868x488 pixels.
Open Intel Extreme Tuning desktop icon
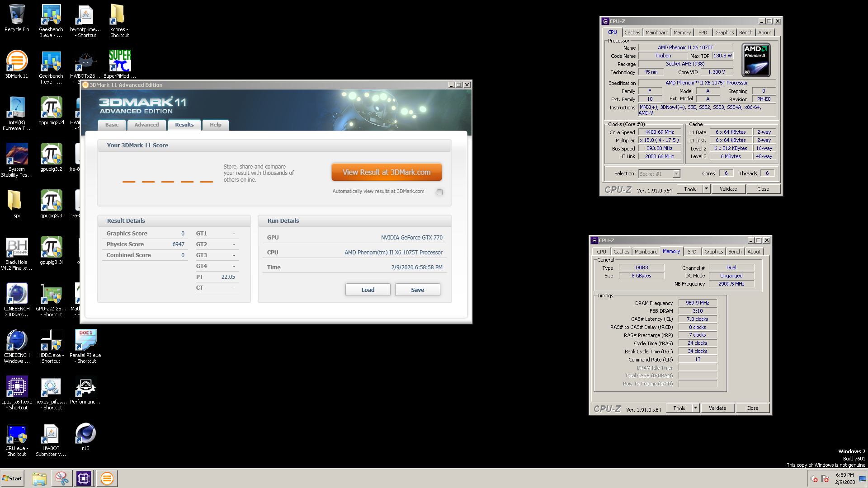click(x=17, y=114)
